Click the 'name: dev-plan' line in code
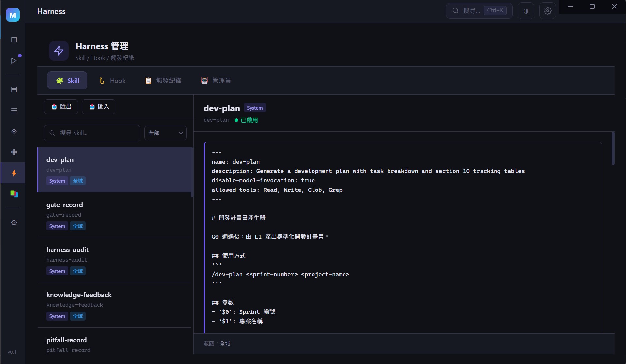Image resolution: width=626 pixels, height=364 pixels. coord(236,162)
